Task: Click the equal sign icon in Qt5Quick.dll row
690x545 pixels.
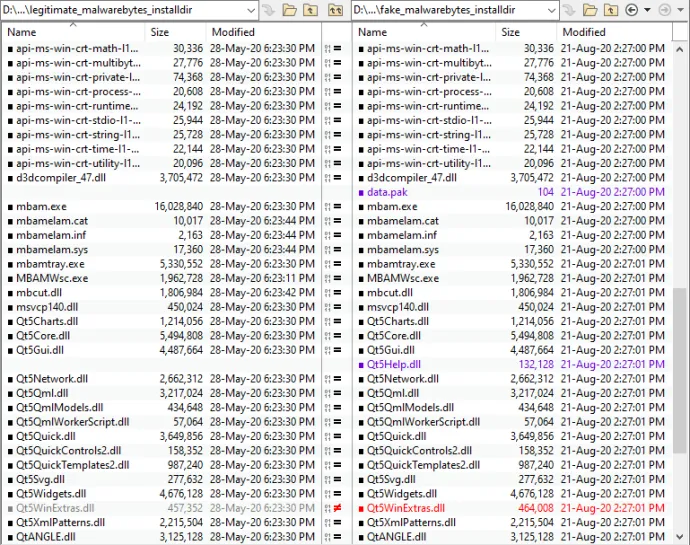Action: coord(337,436)
